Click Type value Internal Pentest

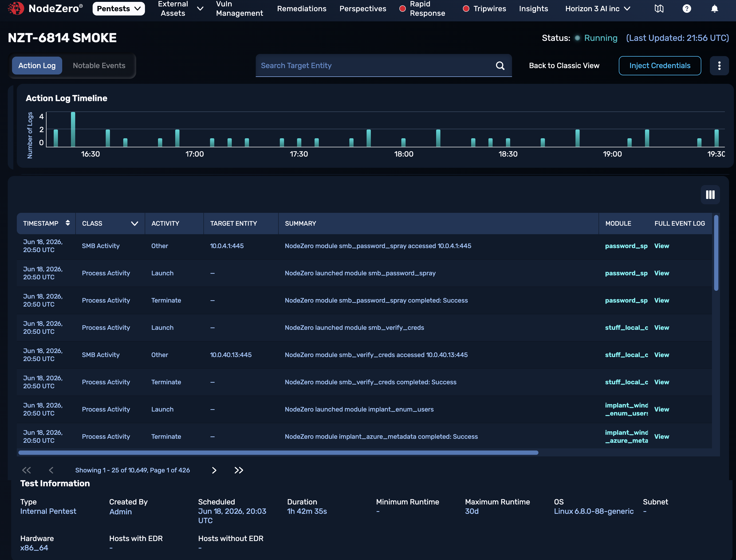(48, 511)
